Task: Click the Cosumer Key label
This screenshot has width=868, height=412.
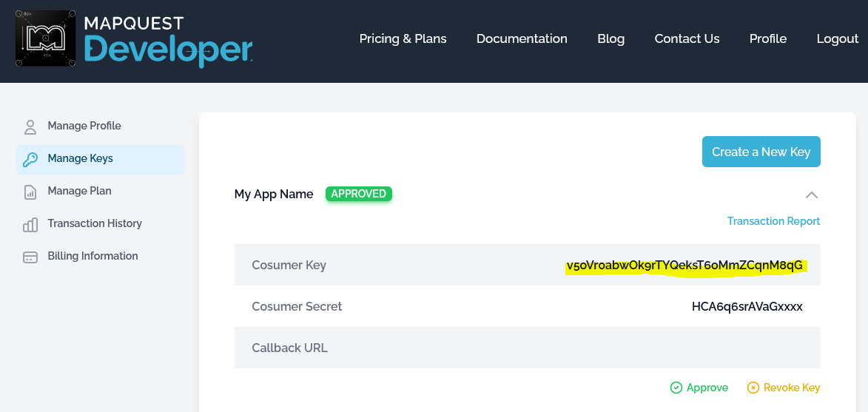Action: pos(289,266)
